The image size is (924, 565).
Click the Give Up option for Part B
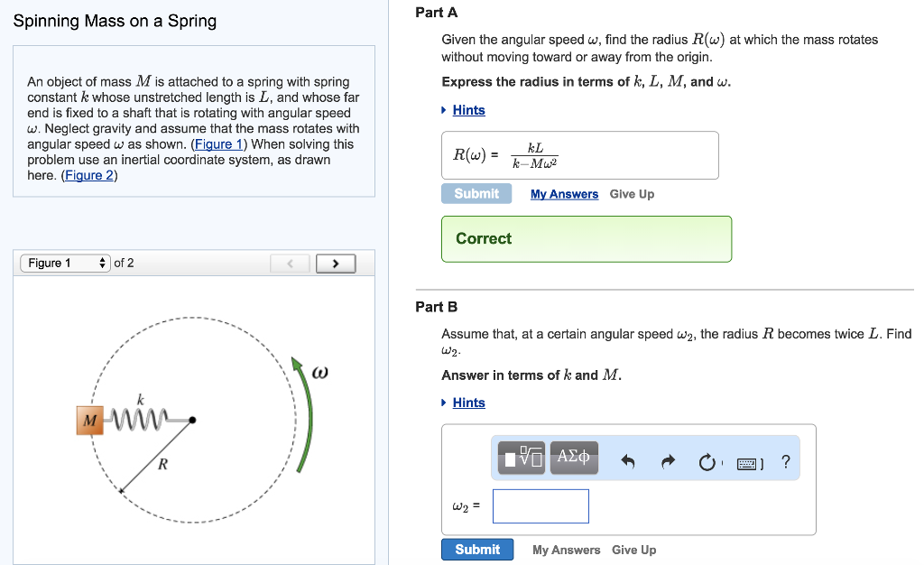(x=633, y=550)
